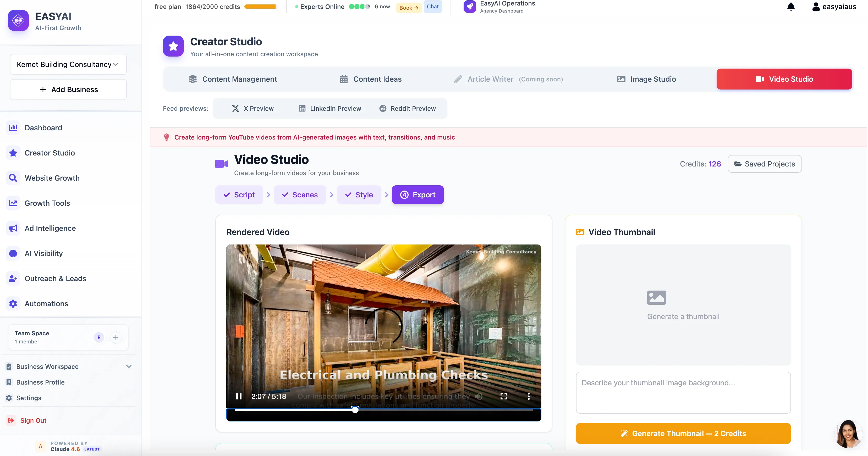868x456 pixels.
Task: Open Ad Intelligence megaphone icon
Action: (13, 228)
